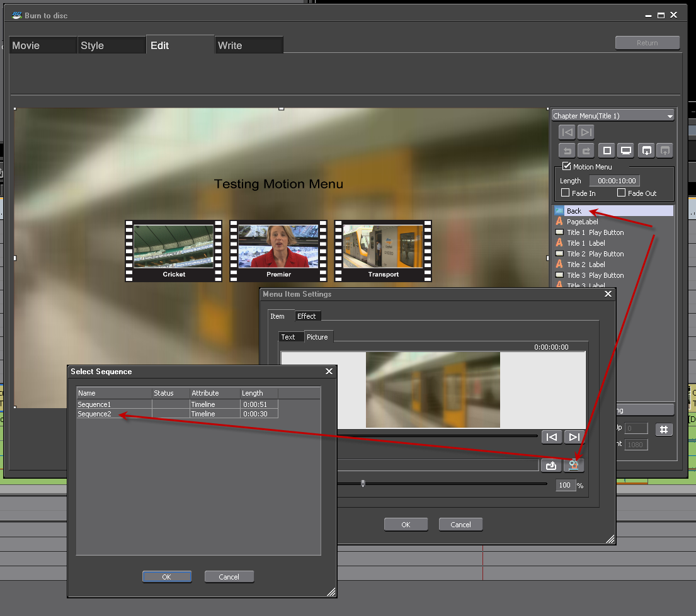Select the Back image item in item list
This screenshot has height=616, width=696.
point(613,211)
